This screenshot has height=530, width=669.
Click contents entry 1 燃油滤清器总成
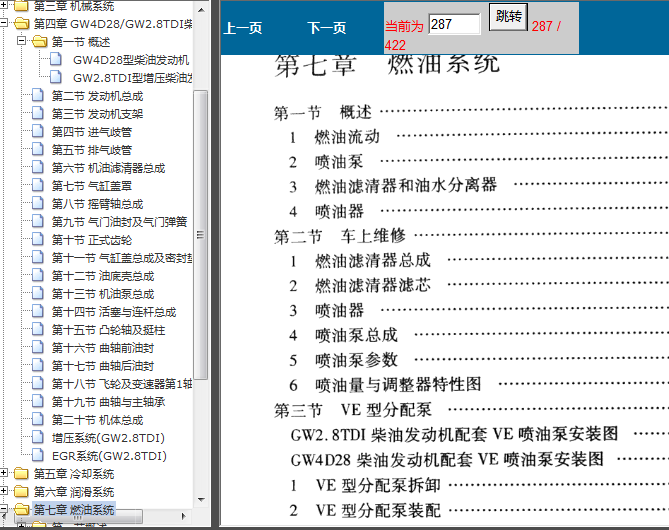tap(360, 261)
